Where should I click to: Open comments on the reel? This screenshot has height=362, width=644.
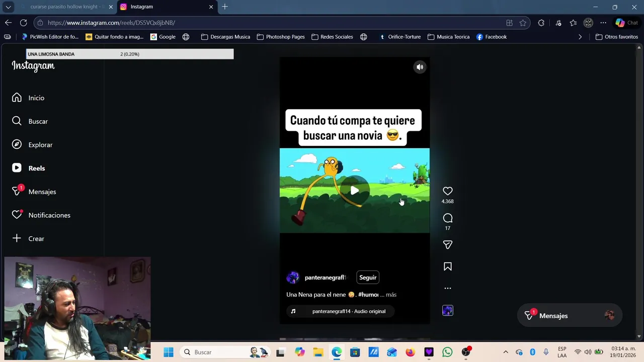pos(448,218)
